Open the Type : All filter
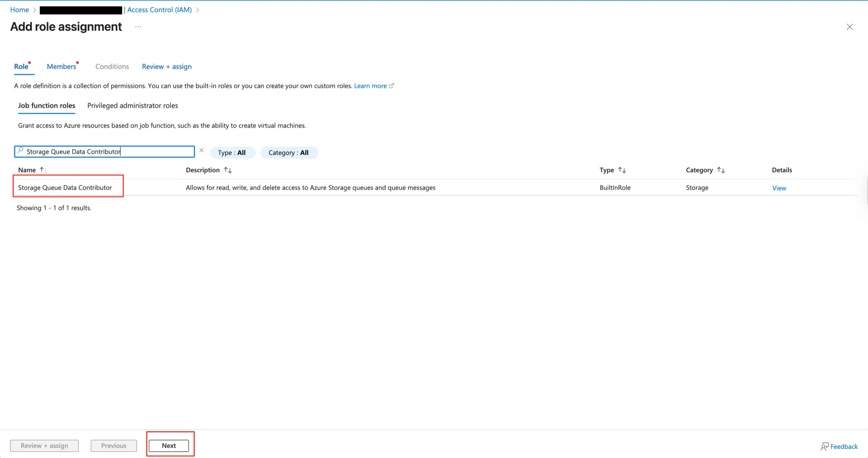 (x=232, y=153)
